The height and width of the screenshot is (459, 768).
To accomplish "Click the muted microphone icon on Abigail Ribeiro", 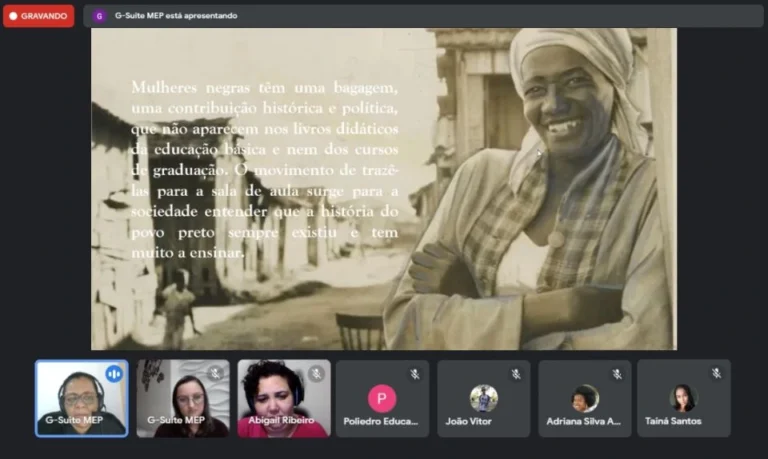I will click(316, 373).
